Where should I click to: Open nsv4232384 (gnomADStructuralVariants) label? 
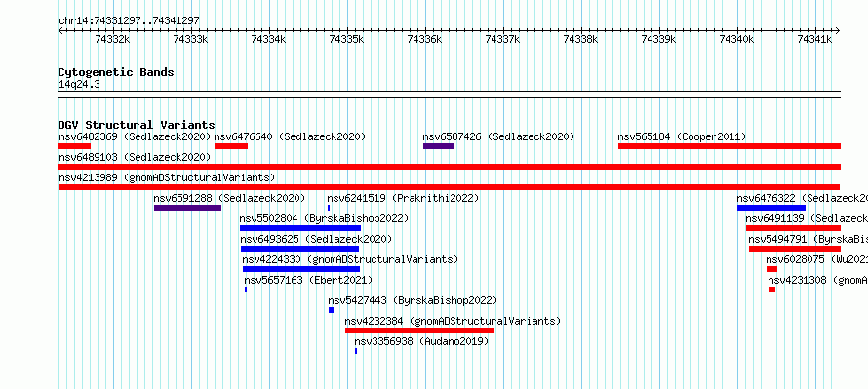tap(453, 321)
